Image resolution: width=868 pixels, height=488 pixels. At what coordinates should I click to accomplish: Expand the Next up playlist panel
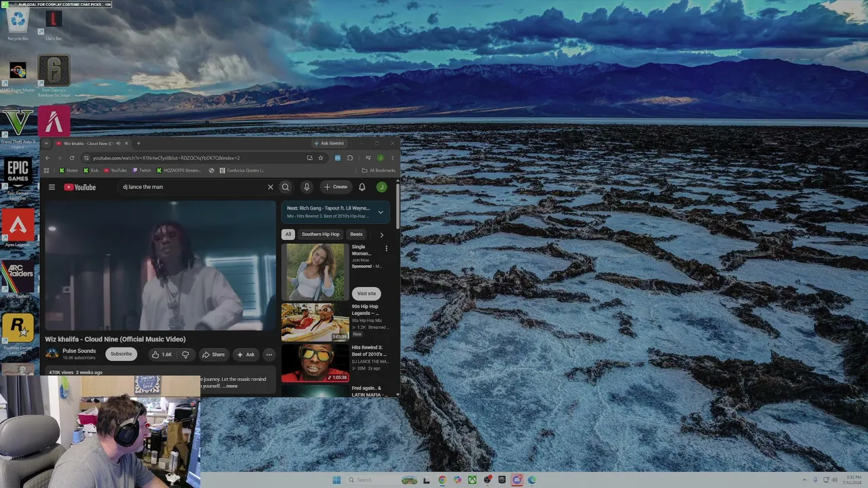(x=380, y=212)
